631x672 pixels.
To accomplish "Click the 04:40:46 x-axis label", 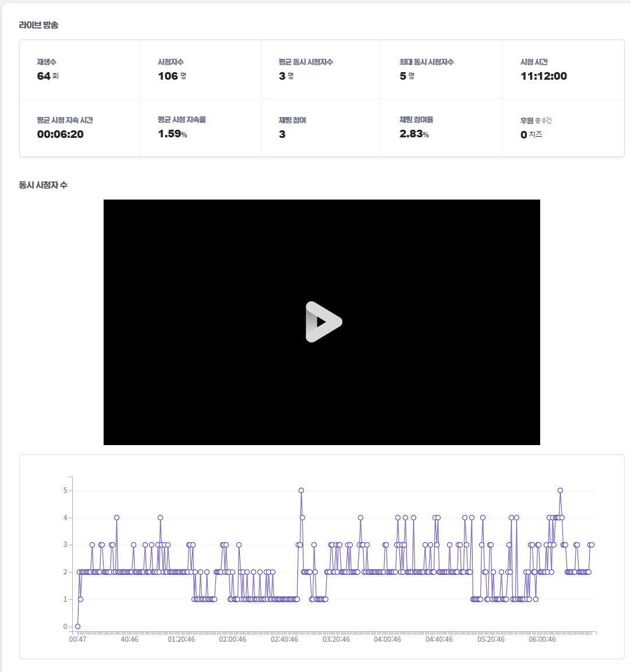I will point(439,639).
